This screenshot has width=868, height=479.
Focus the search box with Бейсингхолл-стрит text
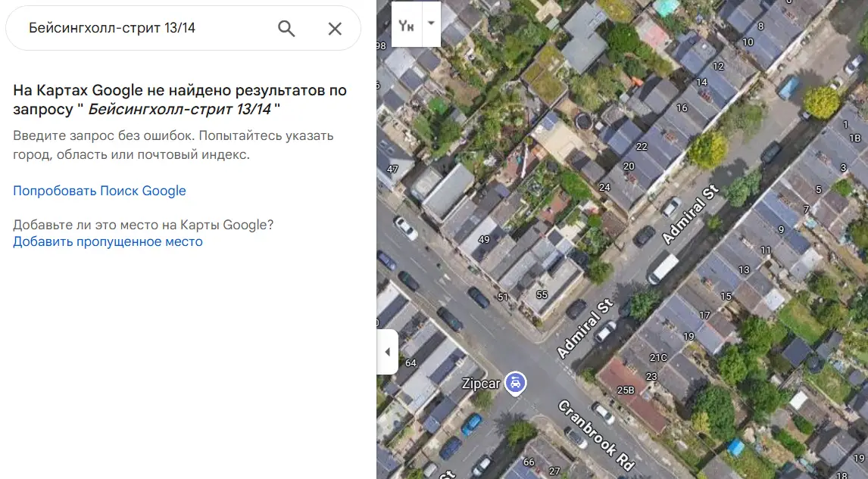(144, 29)
